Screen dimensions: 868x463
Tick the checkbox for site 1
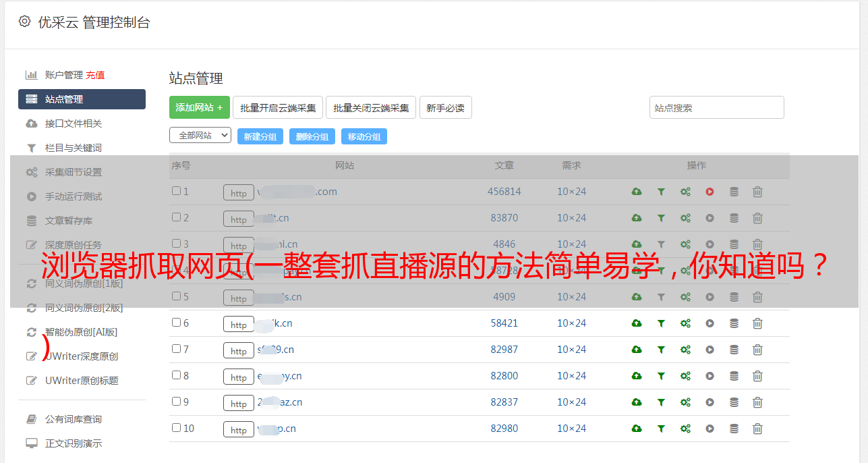(176, 191)
